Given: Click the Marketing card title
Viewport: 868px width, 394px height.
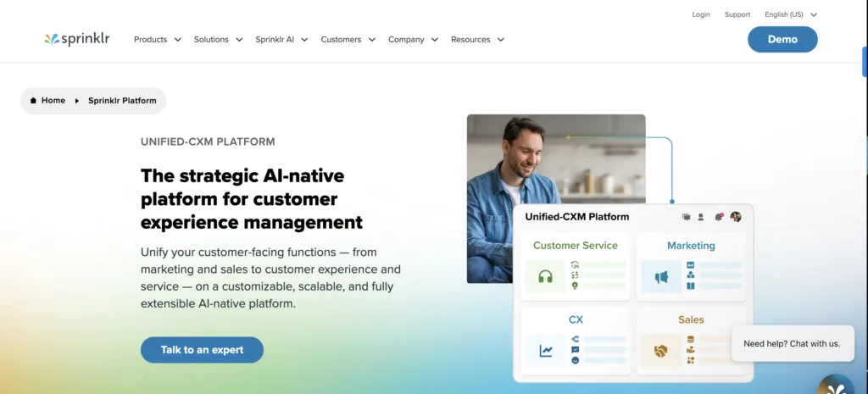Looking at the screenshot, I should pyautogui.click(x=691, y=246).
